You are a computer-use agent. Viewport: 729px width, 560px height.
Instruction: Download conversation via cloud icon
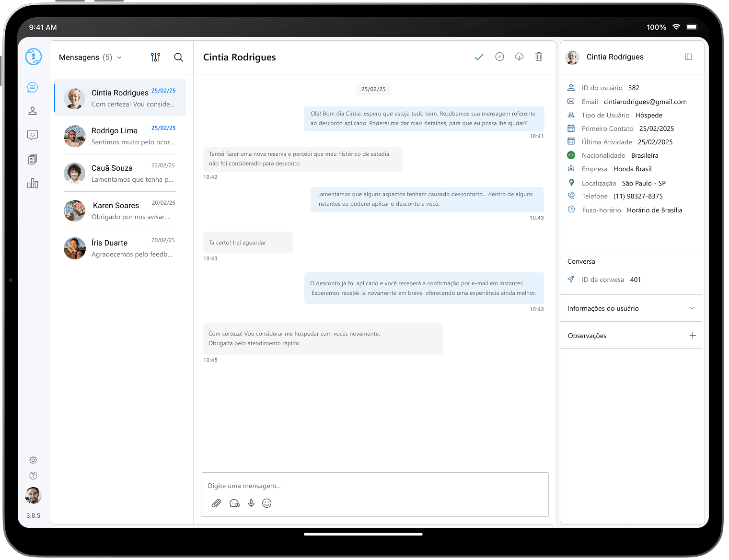click(519, 57)
